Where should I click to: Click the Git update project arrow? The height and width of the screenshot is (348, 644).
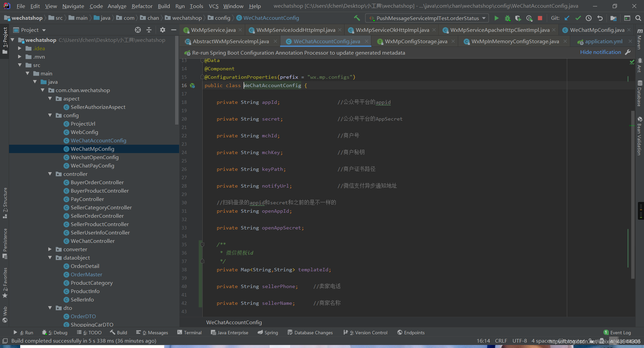click(567, 18)
